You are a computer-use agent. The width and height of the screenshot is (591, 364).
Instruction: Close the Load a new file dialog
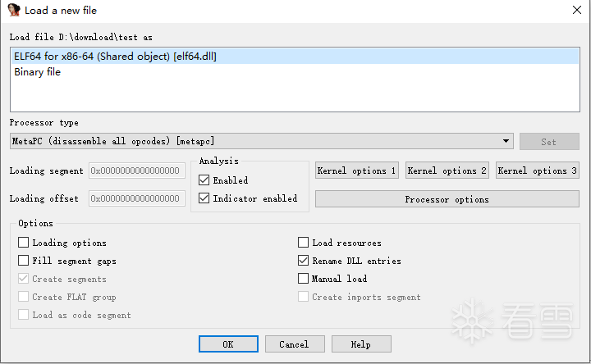pyautogui.click(x=575, y=10)
